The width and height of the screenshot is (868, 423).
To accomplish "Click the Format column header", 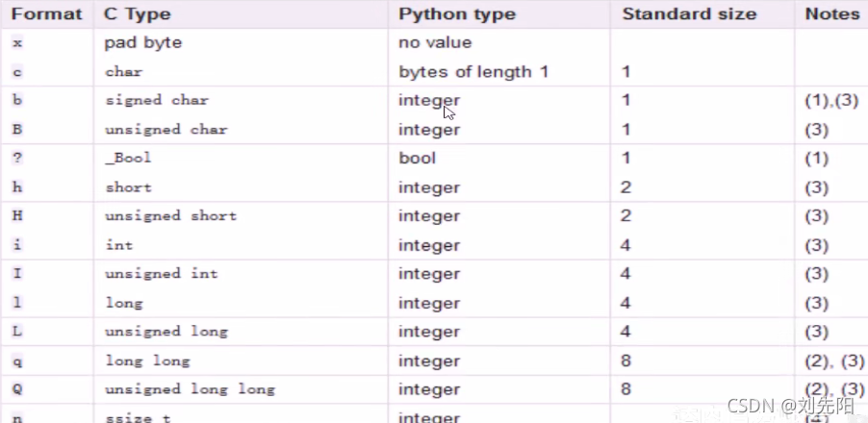I will (x=47, y=14).
